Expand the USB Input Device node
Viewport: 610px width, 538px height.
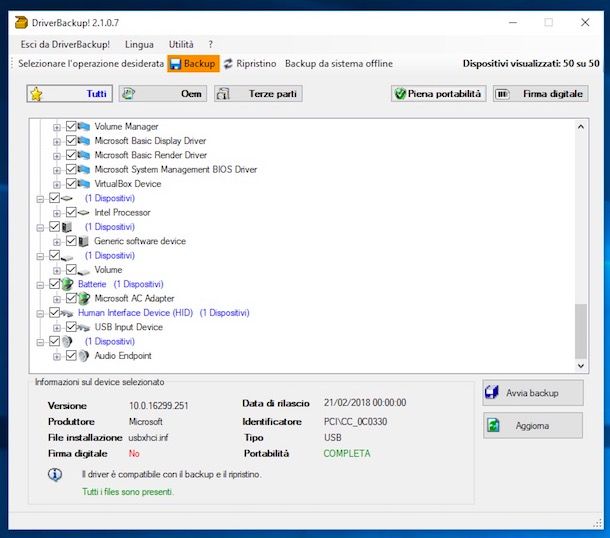coord(57,328)
